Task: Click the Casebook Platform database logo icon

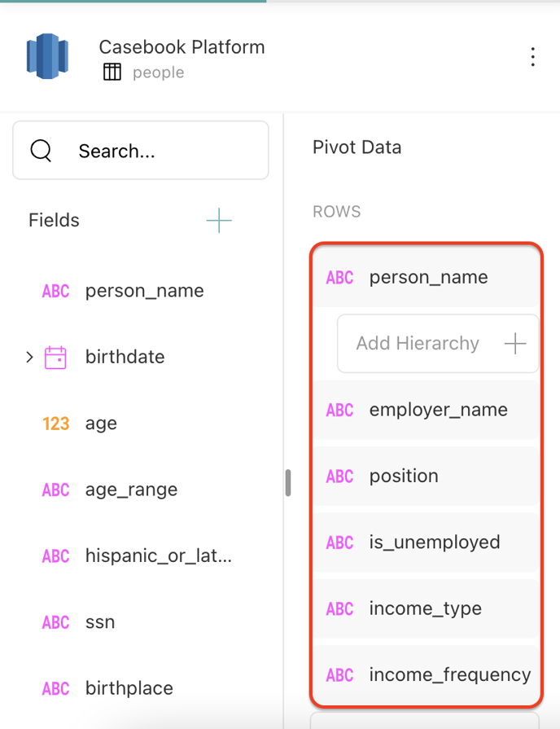Action: 47,56
